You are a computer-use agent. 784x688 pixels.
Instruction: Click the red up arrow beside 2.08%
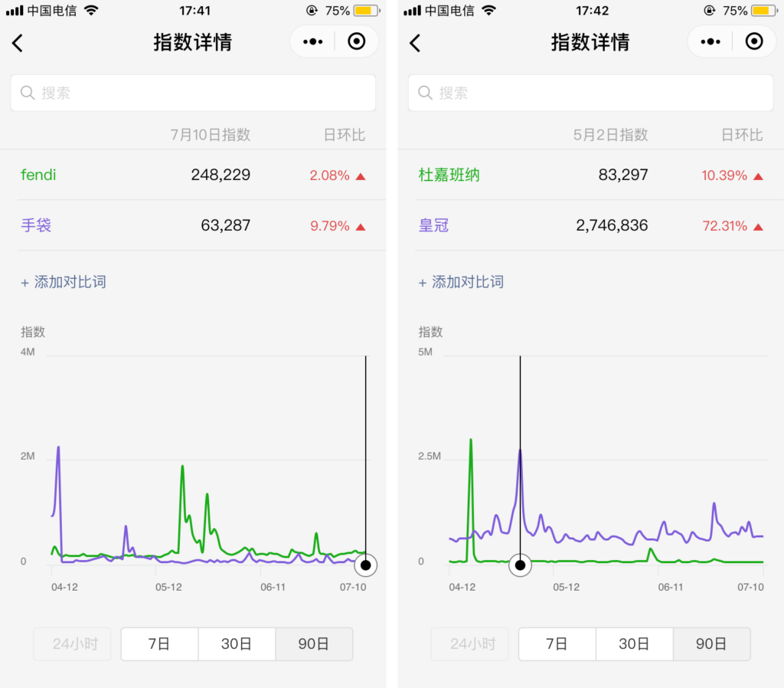tap(361, 176)
